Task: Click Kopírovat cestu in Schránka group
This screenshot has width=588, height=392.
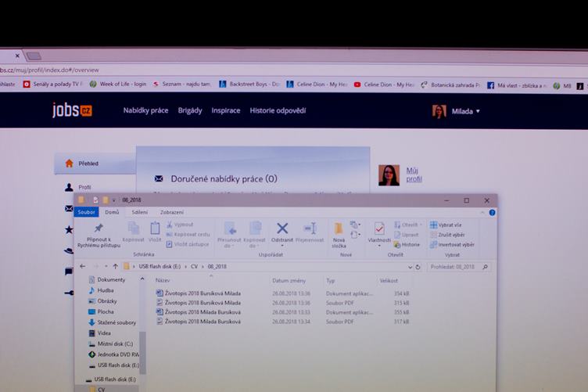Action: pos(188,235)
